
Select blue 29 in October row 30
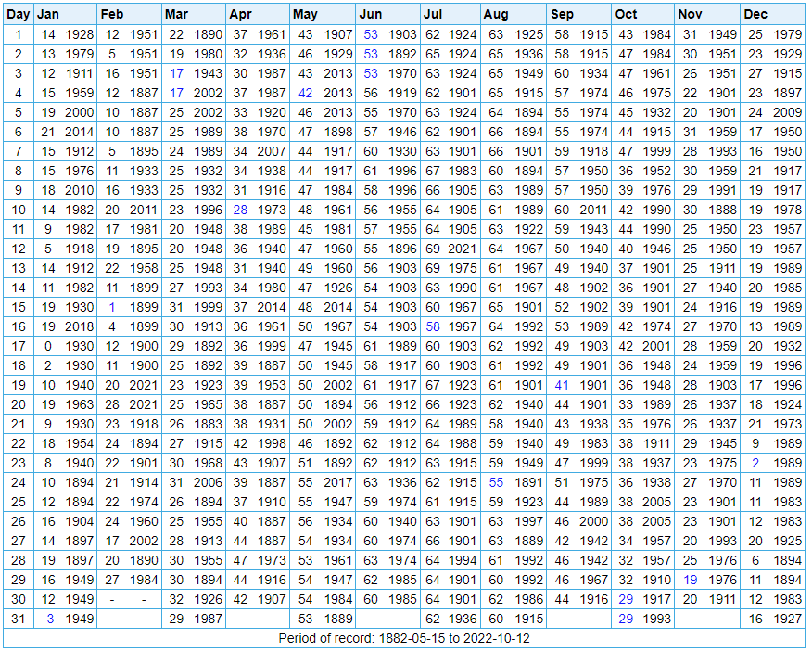(x=626, y=599)
